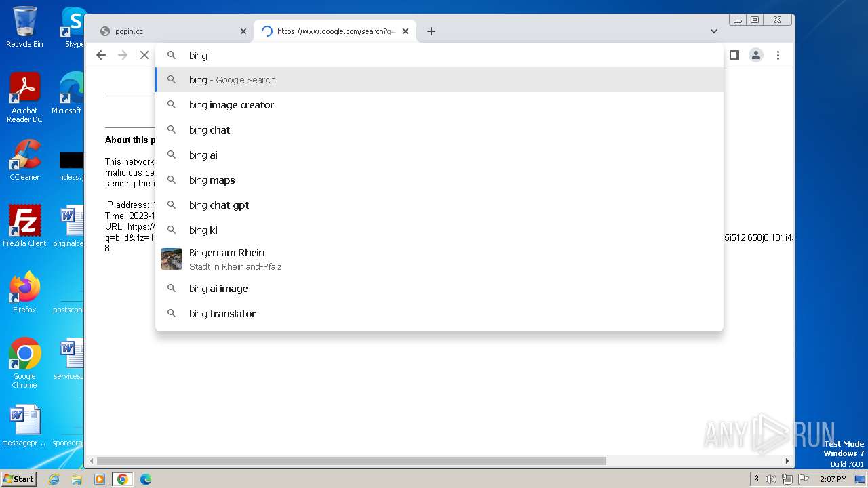Click the horizontal scrollbar of the page
Image resolution: width=868 pixels, height=488 pixels.
(x=351, y=461)
